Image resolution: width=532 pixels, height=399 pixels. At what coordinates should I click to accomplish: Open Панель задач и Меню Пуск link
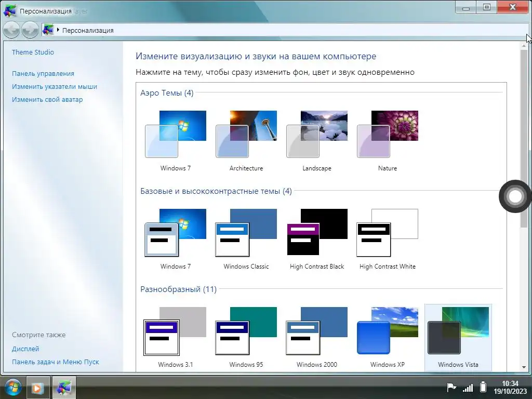[x=56, y=362]
